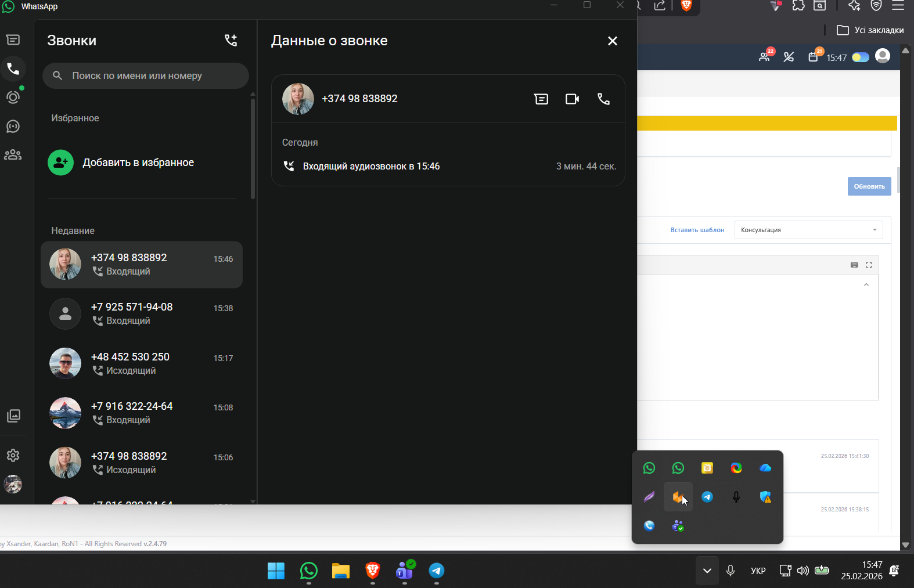914x588 pixels.
Task: Open Telegram from the tray popup
Action: [x=707, y=497]
